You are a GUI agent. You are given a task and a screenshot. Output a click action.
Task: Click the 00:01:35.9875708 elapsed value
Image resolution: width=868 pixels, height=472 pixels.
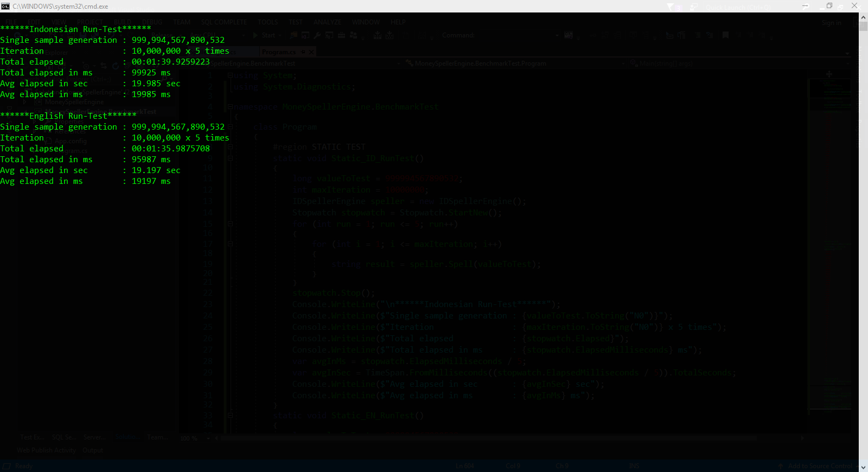pyautogui.click(x=171, y=149)
